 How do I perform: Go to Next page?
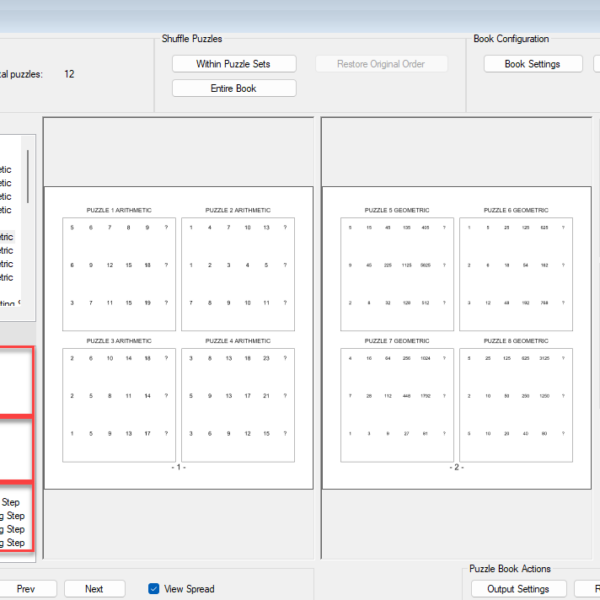(x=94, y=589)
